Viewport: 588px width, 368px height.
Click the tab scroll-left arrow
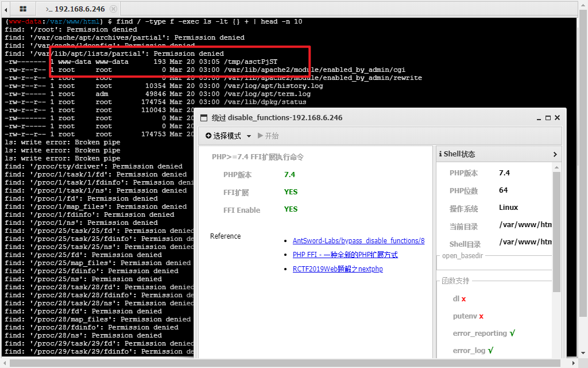point(6,9)
